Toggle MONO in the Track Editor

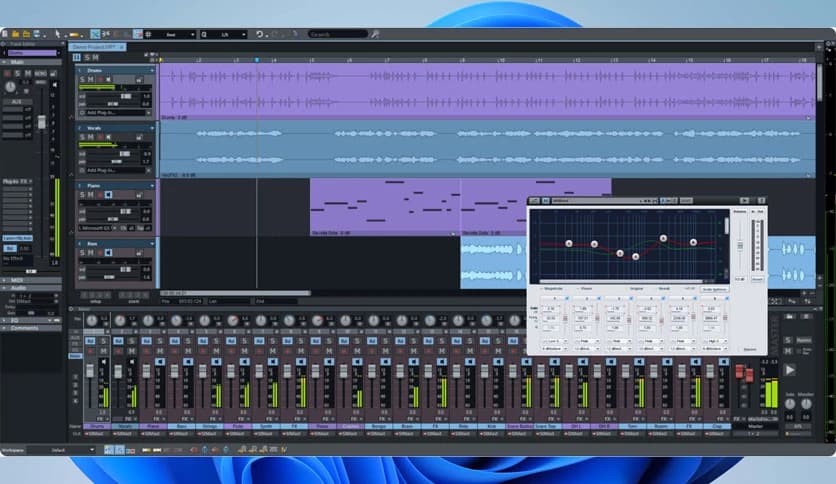click(41, 74)
